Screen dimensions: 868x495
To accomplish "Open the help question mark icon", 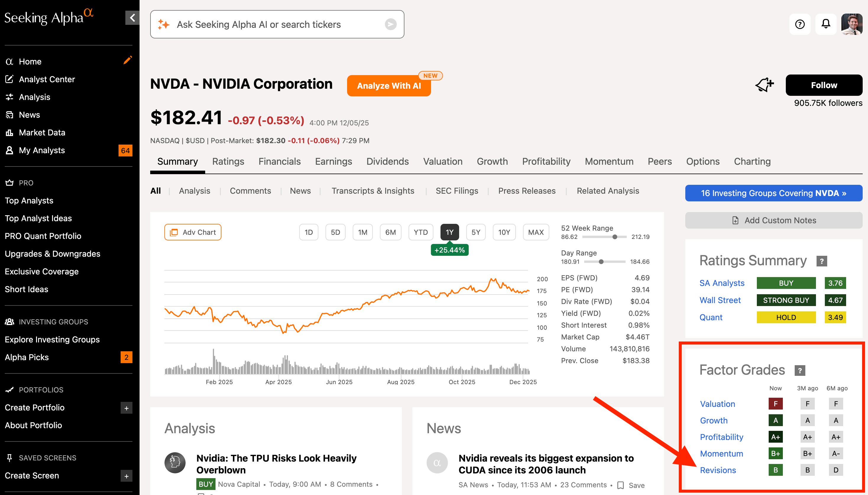I will click(x=800, y=24).
